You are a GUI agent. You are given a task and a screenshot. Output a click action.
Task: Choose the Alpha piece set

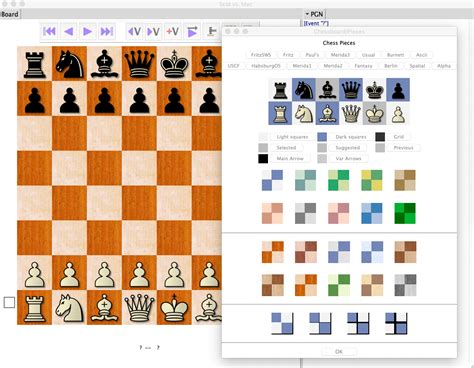coord(444,66)
